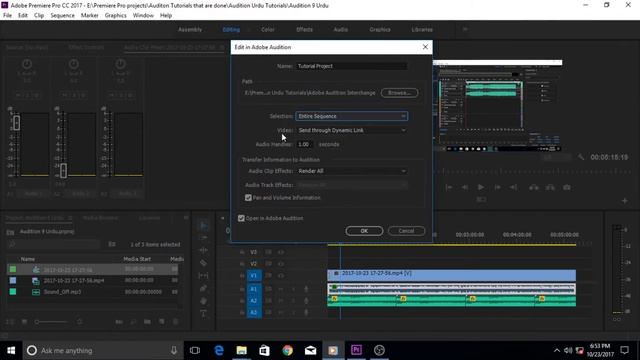Viewport: 640px width, 360px height.
Task: Switch Project panel to list view
Action: 10,322
